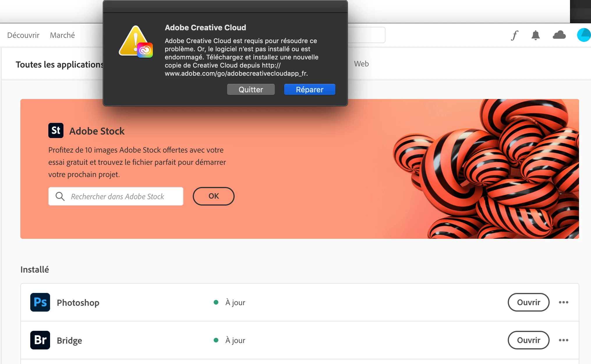
Task: Open the fonts icon in header
Action: point(515,35)
